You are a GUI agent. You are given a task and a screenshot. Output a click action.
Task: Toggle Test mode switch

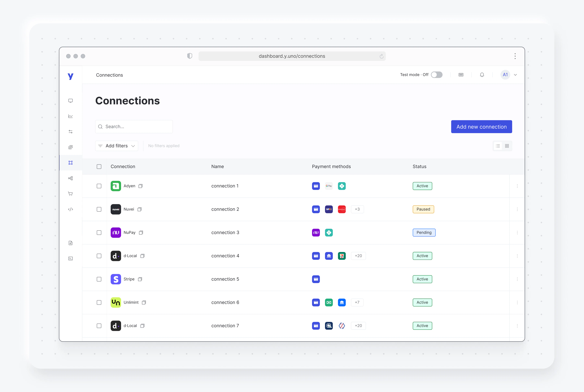point(437,75)
